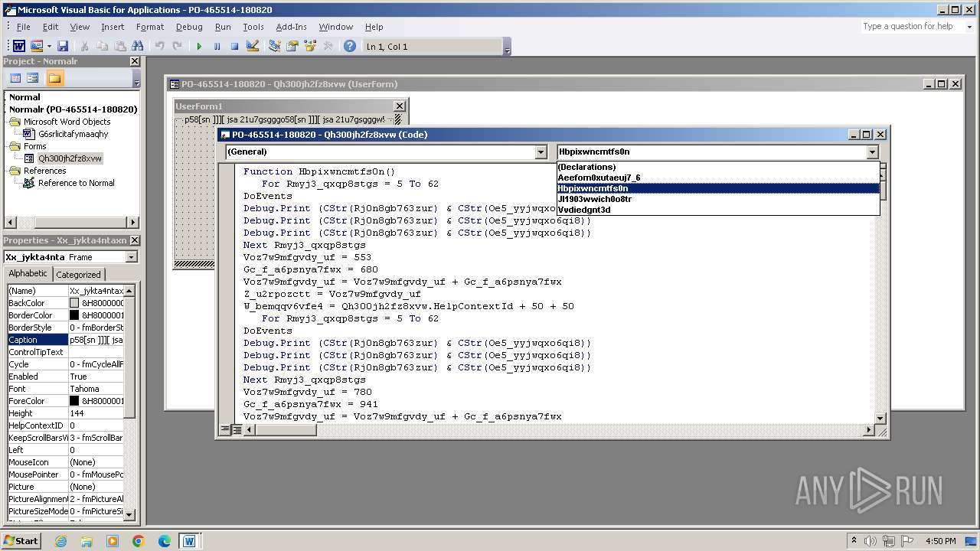Click the BackColor swatch value

pyautogui.click(x=74, y=303)
